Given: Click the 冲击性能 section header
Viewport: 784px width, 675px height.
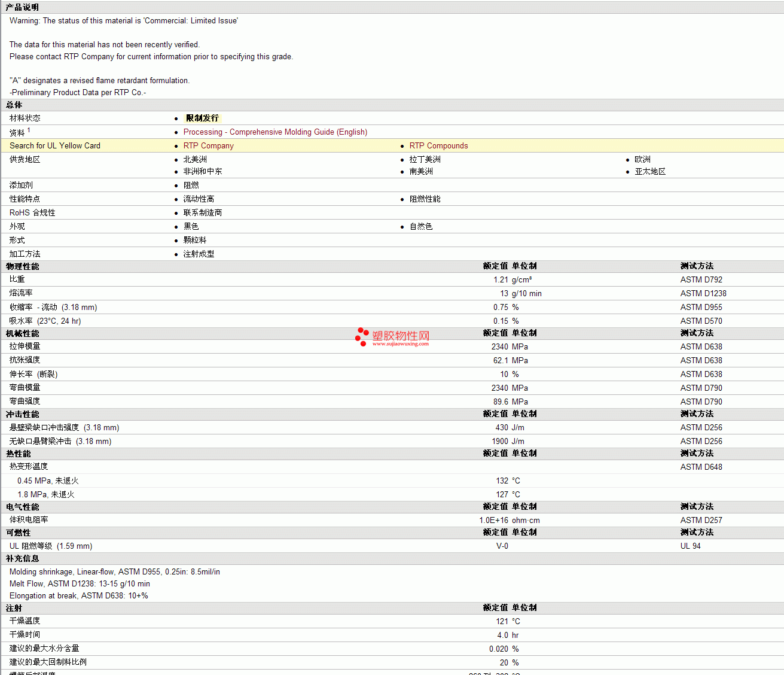Looking at the screenshot, I should (22, 414).
